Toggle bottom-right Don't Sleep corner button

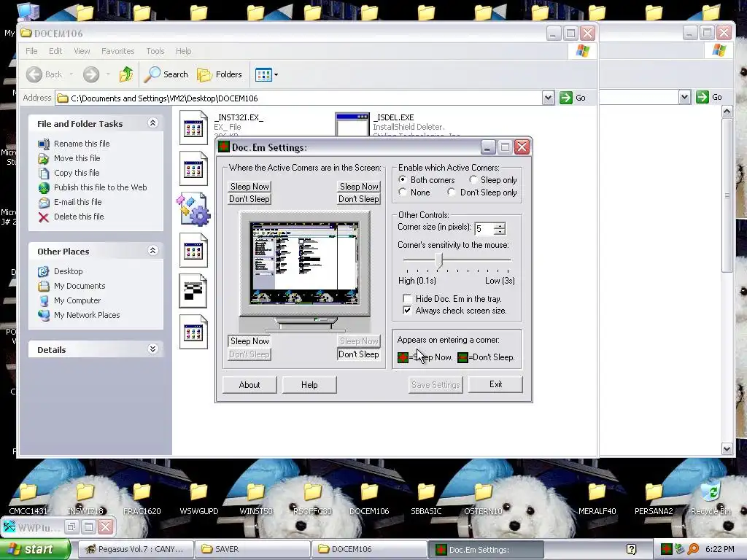359,354
